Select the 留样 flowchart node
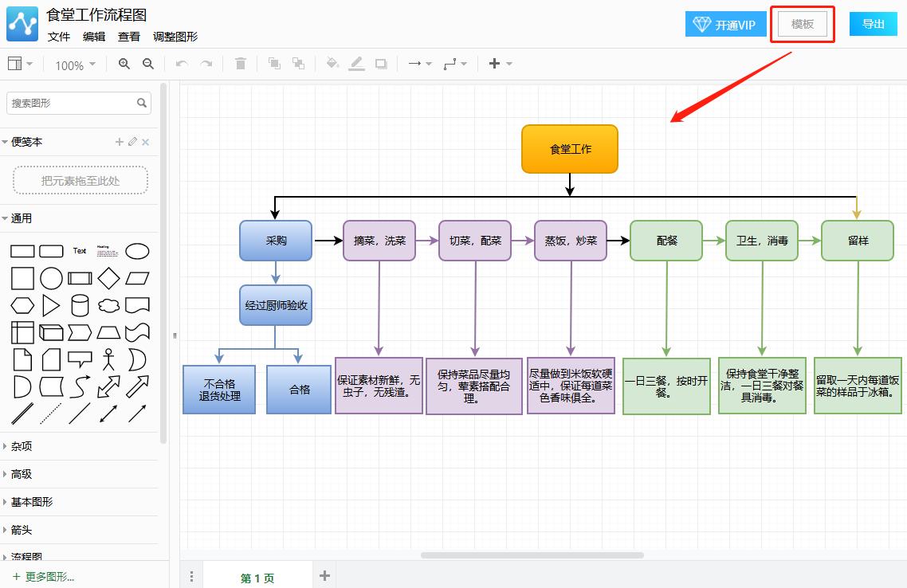Viewport: 907px width, 588px height. click(858, 241)
